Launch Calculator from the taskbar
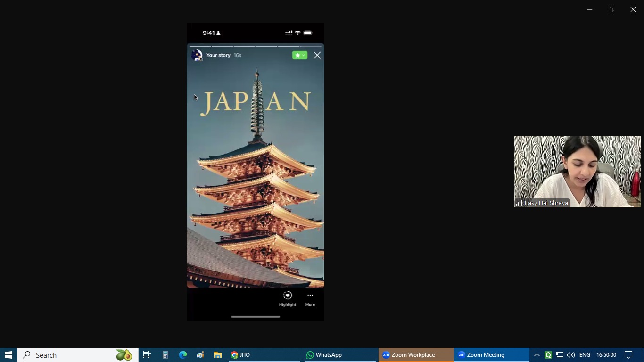The height and width of the screenshot is (362, 644). 165,355
